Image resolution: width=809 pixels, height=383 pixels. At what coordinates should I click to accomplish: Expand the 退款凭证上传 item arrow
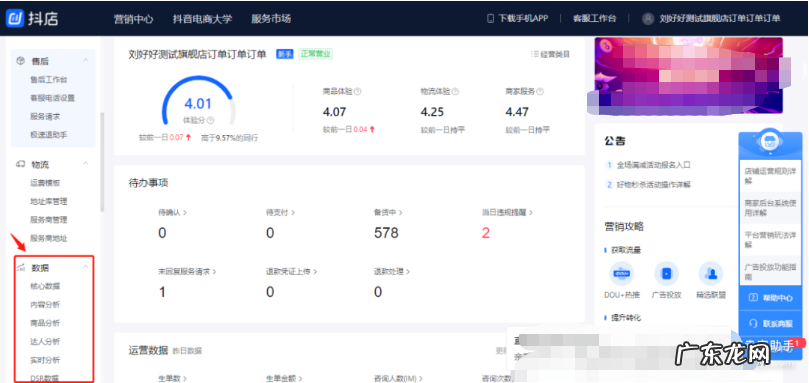pyautogui.click(x=315, y=272)
